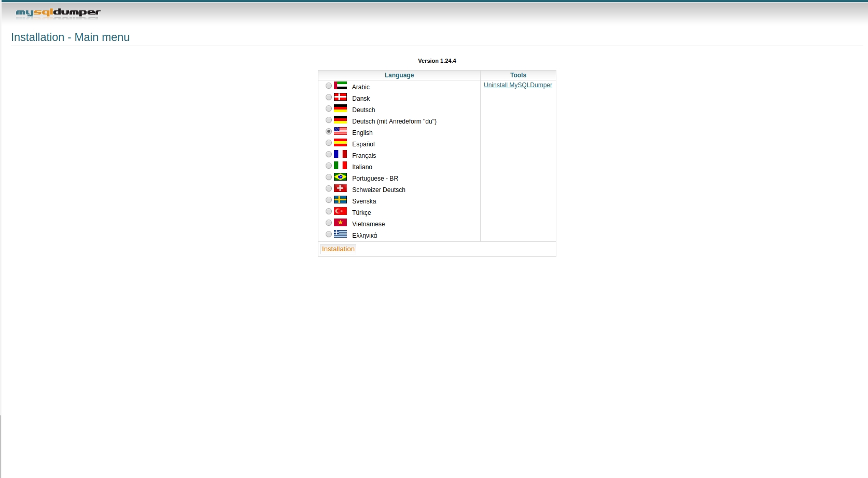Click the Dansk Danish flag icon
The height and width of the screenshot is (478, 868).
click(x=340, y=97)
